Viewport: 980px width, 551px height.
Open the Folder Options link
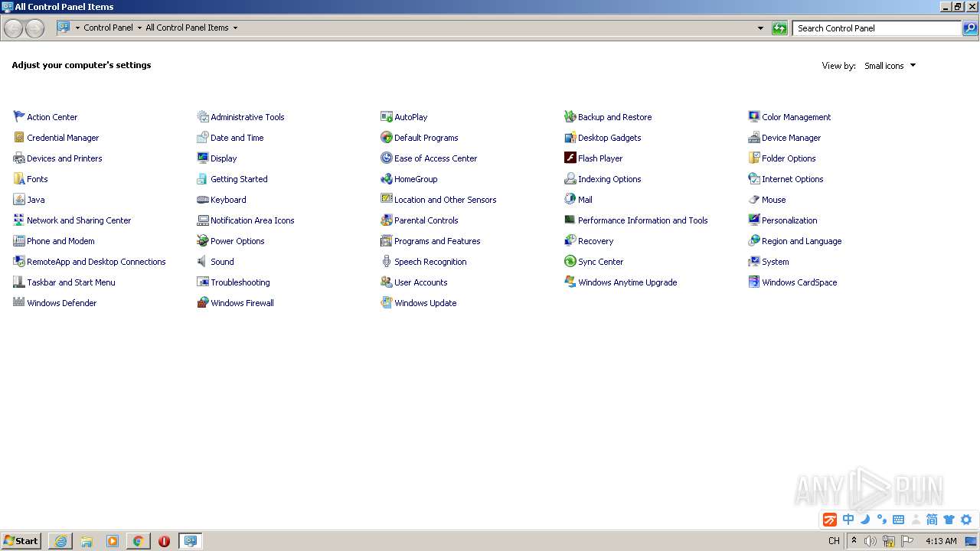(789, 158)
